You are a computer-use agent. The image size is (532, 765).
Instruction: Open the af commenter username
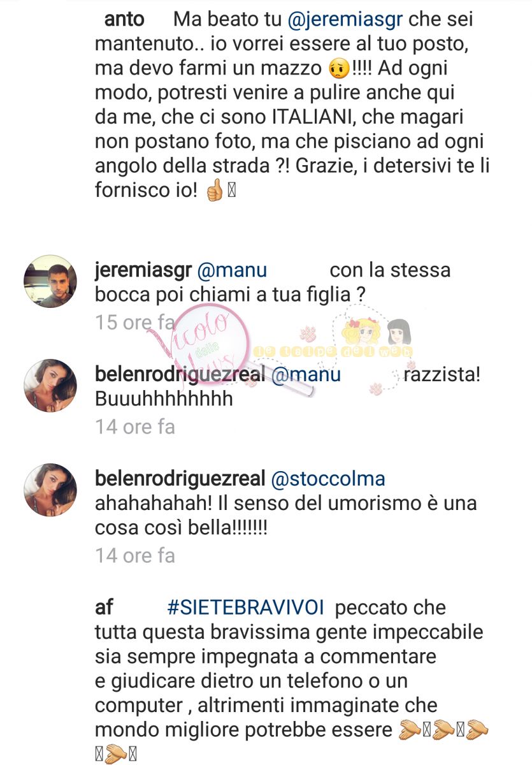(104, 608)
